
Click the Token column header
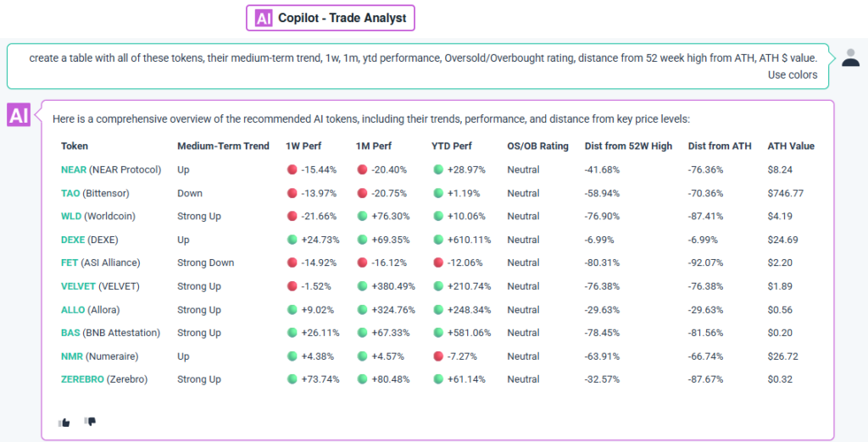[x=75, y=146]
